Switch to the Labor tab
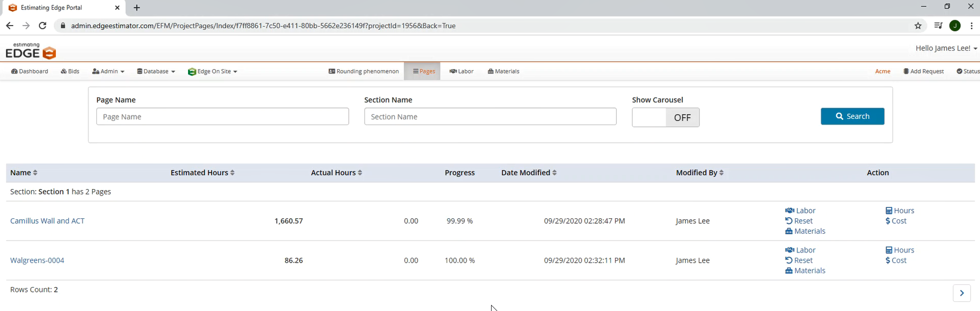This screenshot has height=311, width=980. (x=461, y=71)
